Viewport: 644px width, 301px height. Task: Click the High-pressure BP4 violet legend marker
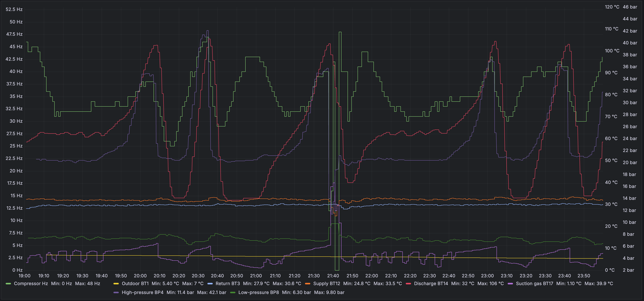pyautogui.click(x=116, y=293)
